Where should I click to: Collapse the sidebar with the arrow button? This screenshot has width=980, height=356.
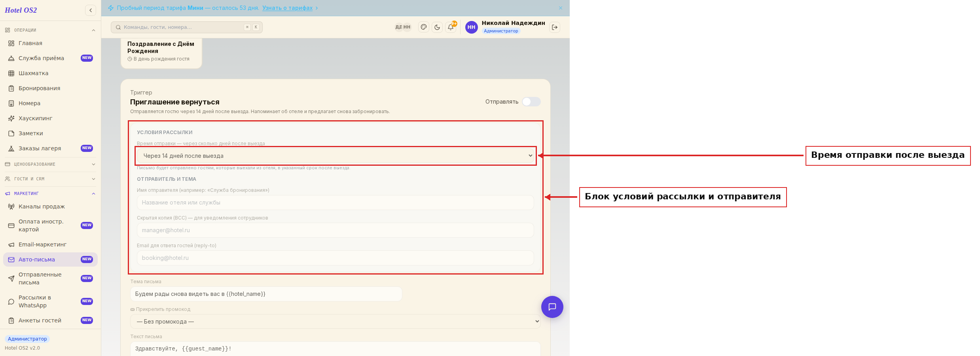tap(91, 10)
